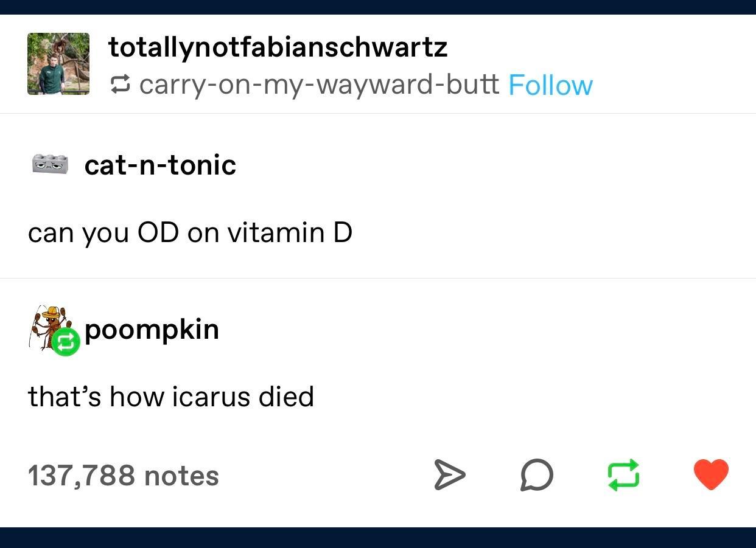Click the reblog arrows next to carry-on-my-wayward-butt

pos(121,85)
